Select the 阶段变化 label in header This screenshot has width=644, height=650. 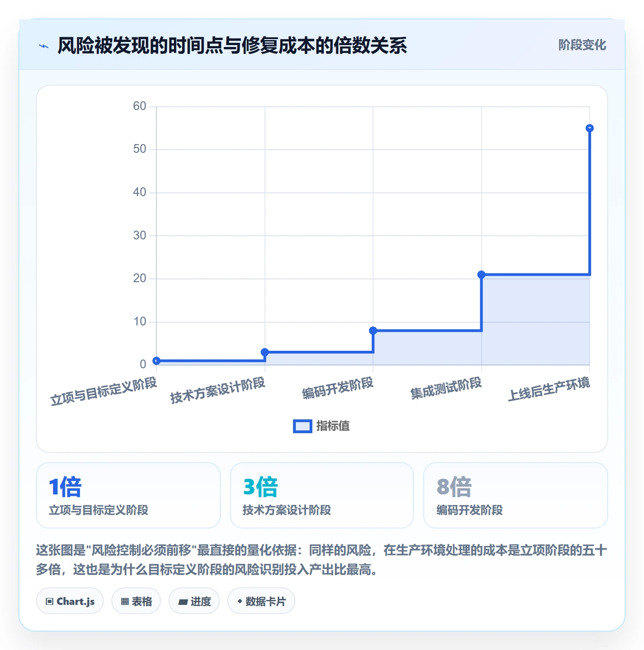pyautogui.click(x=582, y=45)
